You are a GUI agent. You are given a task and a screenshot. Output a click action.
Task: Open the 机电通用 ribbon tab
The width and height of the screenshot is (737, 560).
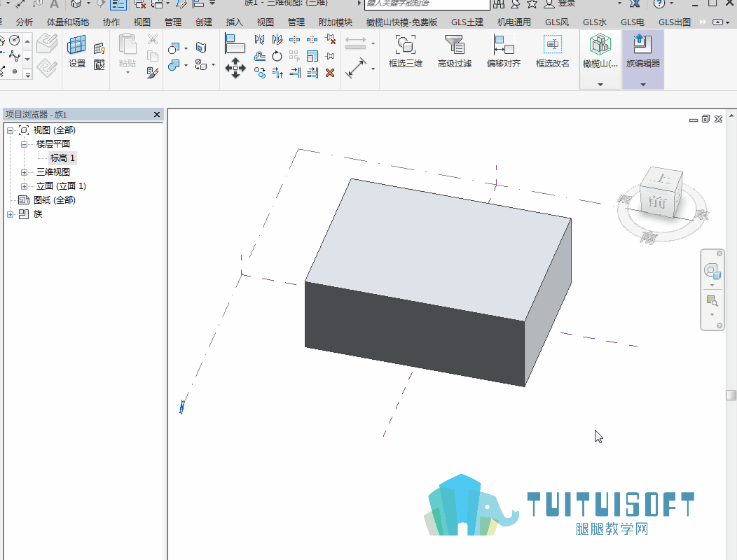tap(514, 22)
